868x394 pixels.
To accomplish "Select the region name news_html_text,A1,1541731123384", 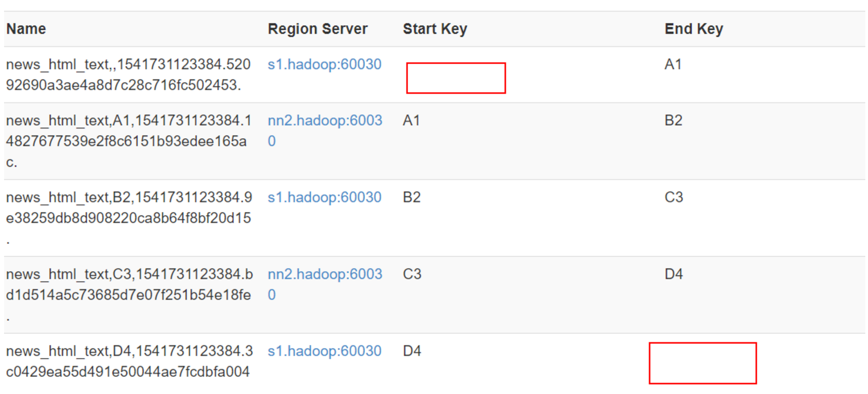I will click(x=129, y=141).
